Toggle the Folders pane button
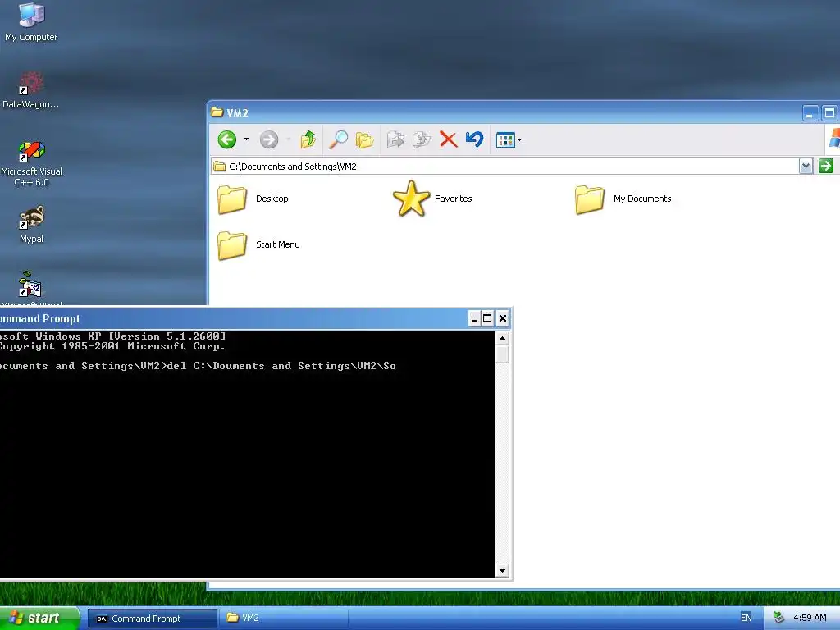The height and width of the screenshot is (630, 840). 365,139
